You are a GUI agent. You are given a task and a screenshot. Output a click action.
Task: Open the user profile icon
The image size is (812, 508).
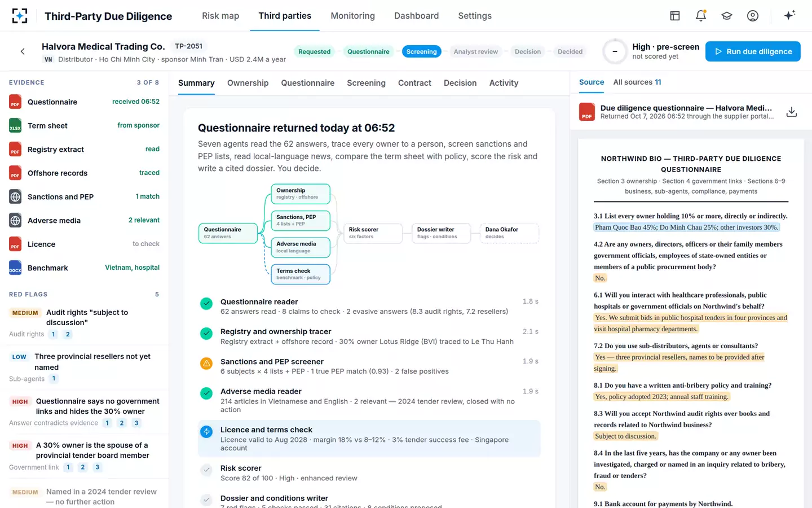point(753,16)
